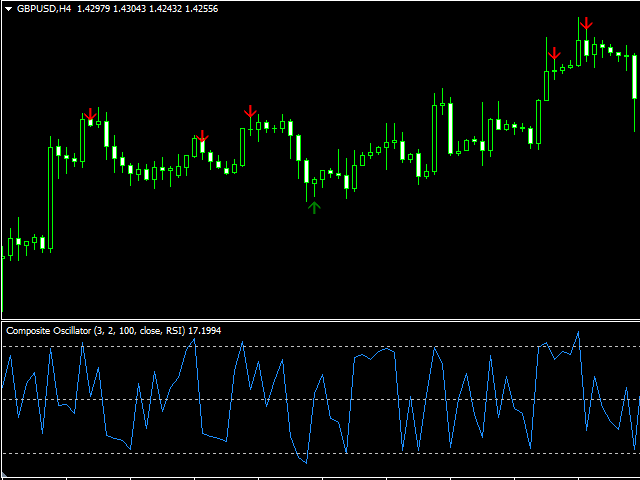
Task: Open the chart menu triangle beside GBPUSD,H4
Action: [x=8, y=9]
